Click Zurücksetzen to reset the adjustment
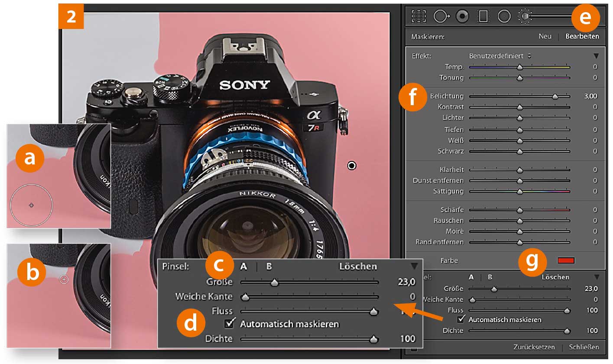This screenshot has width=613, height=364. click(534, 347)
